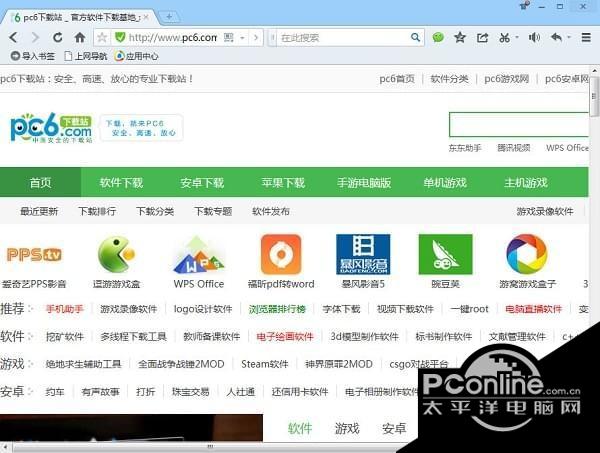The width and height of the screenshot is (600, 453).
Task: Click the search magnifier icon
Action: point(416,37)
